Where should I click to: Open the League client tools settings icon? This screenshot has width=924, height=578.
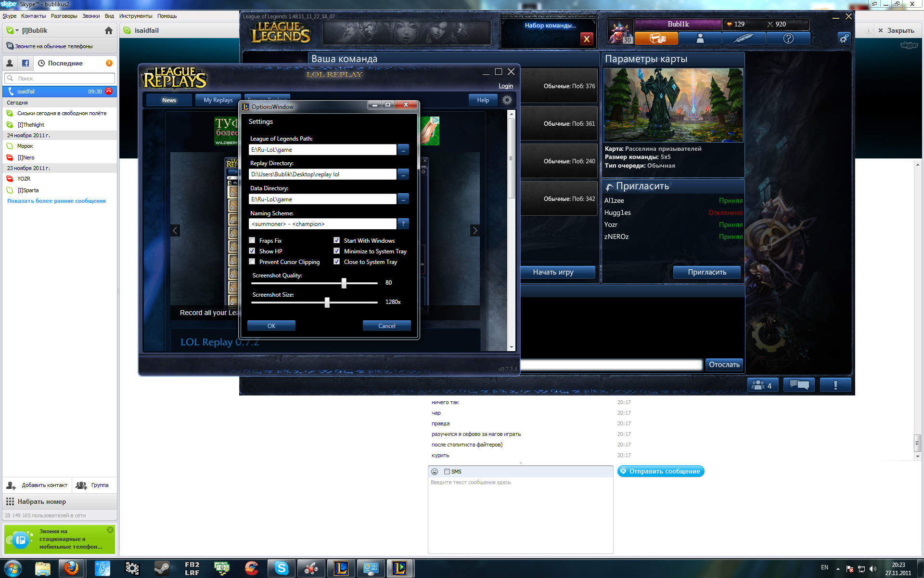844,39
